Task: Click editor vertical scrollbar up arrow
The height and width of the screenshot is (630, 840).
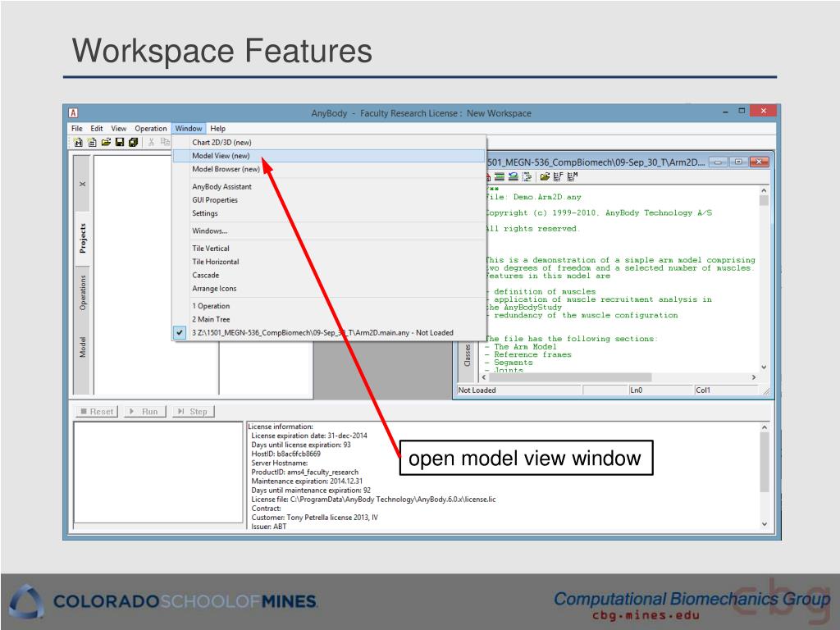Action: point(764,190)
